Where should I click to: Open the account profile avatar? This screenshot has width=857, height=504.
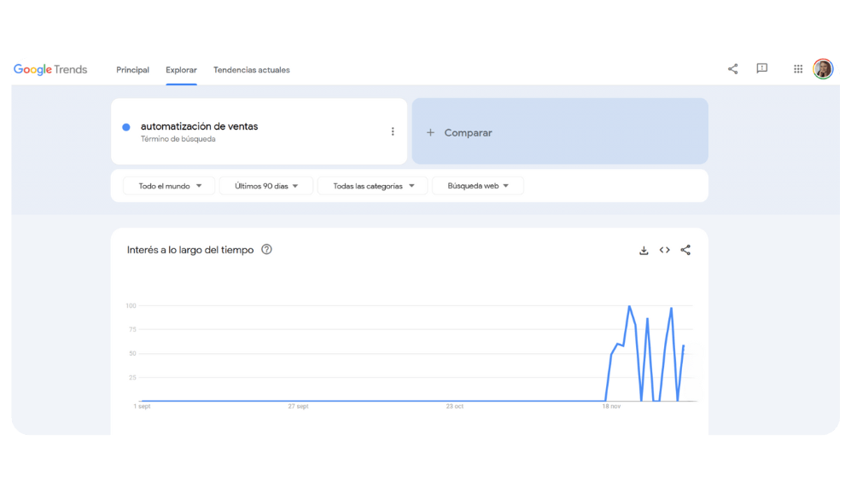click(823, 69)
